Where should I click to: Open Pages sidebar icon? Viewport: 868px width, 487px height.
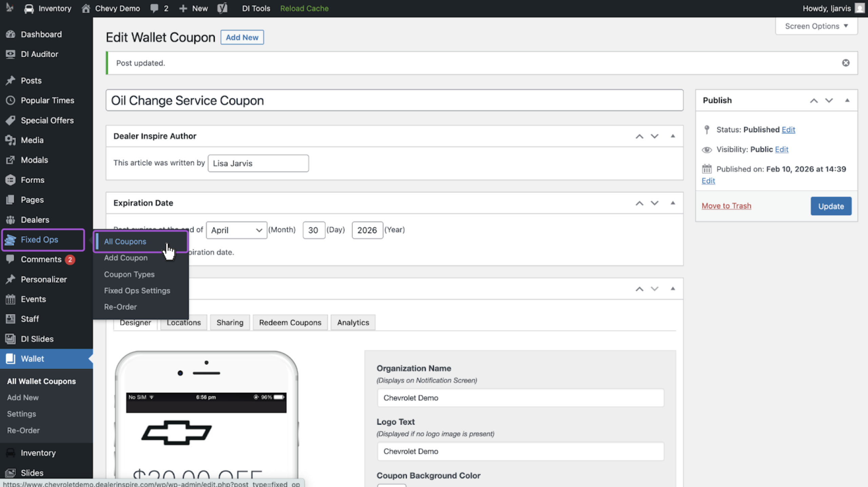(11, 200)
